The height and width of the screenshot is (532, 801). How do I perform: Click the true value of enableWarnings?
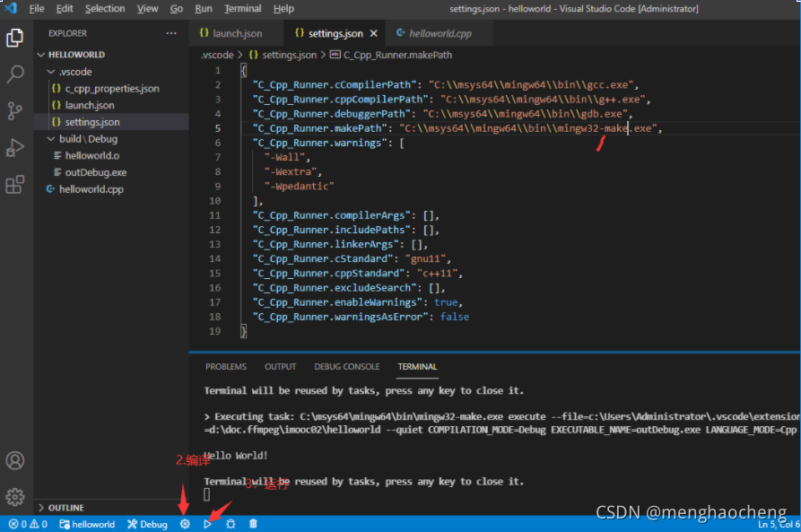tap(446, 302)
